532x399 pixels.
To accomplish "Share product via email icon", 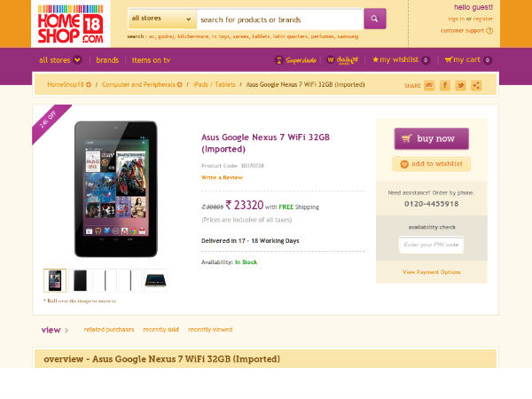I will pos(429,85).
